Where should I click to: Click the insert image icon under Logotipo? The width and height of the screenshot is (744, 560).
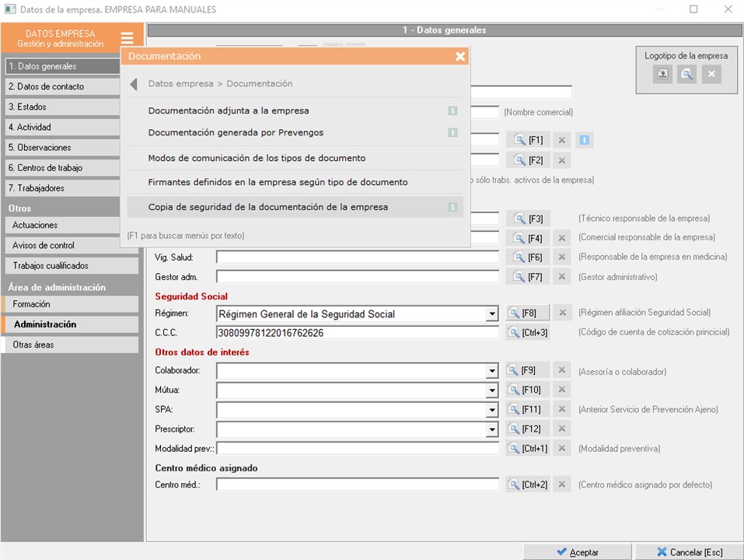point(662,74)
